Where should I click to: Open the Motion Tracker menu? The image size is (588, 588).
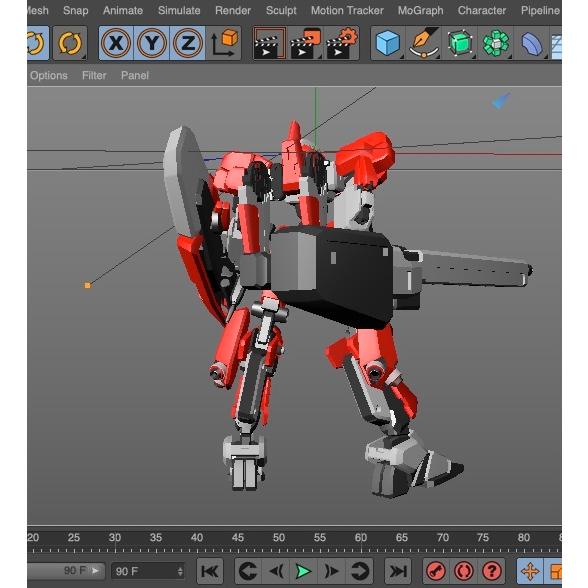pyautogui.click(x=347, y=10)
